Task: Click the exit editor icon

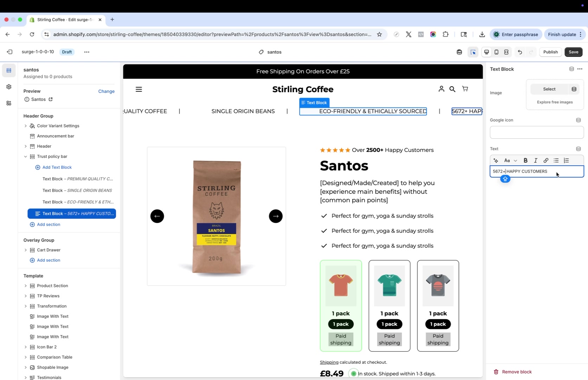Action: click(9, 52)
